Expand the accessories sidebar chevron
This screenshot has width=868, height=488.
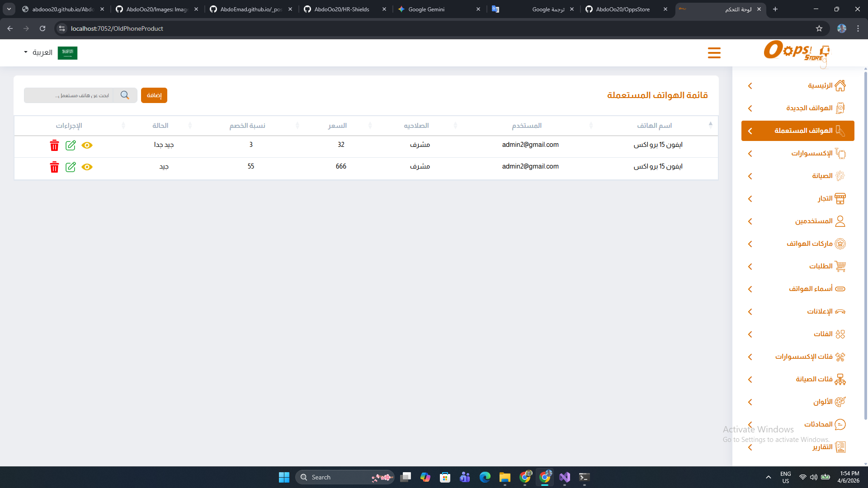point(750,154)
